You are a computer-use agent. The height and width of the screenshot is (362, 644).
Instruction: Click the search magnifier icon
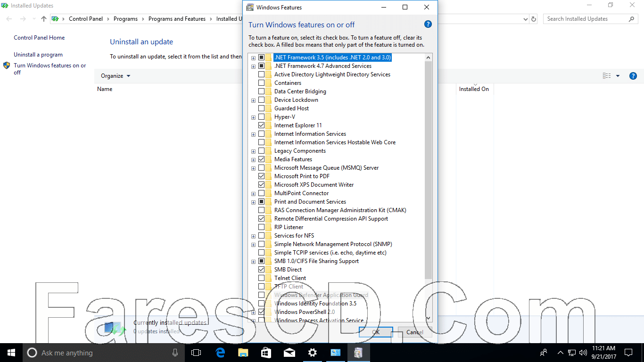coord(632,19)
